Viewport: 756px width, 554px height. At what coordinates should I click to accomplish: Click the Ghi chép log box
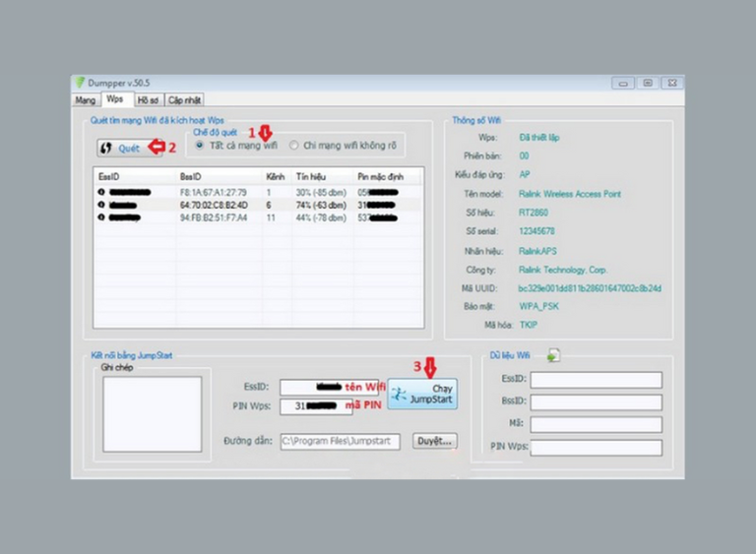pos(138,413)
